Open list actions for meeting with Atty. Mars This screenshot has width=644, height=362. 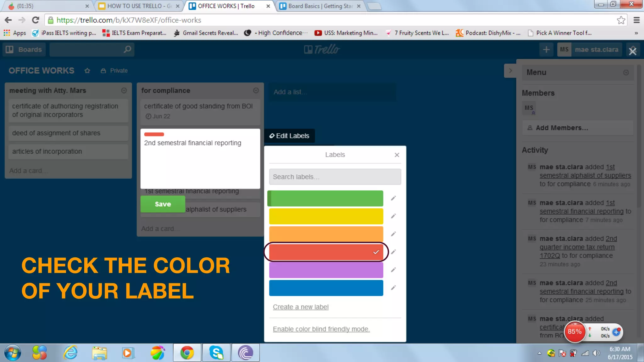pos(124,90)
